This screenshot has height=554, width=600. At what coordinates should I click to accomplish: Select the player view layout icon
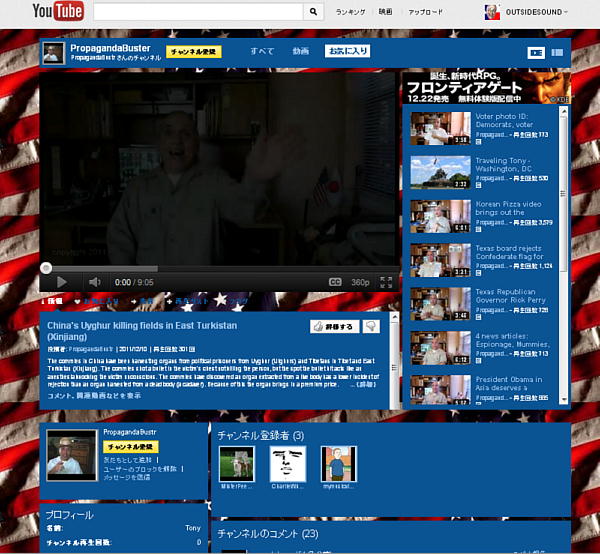point(536,52)
